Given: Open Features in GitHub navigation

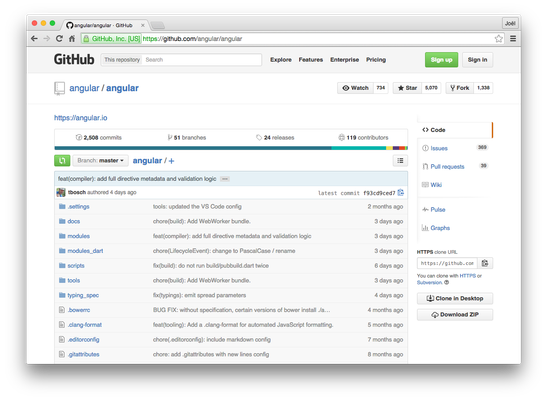Looking at the screenshot, I should (x=311, y=60).
